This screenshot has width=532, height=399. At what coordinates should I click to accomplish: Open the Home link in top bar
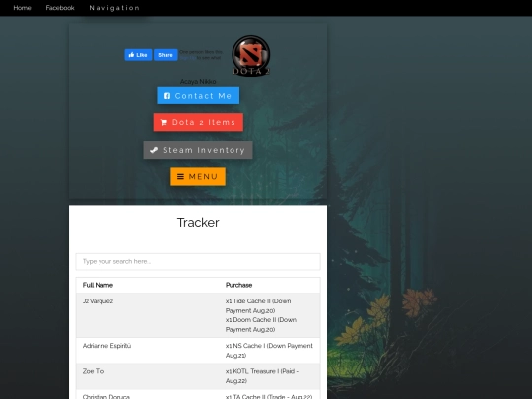tap(22, 8)
